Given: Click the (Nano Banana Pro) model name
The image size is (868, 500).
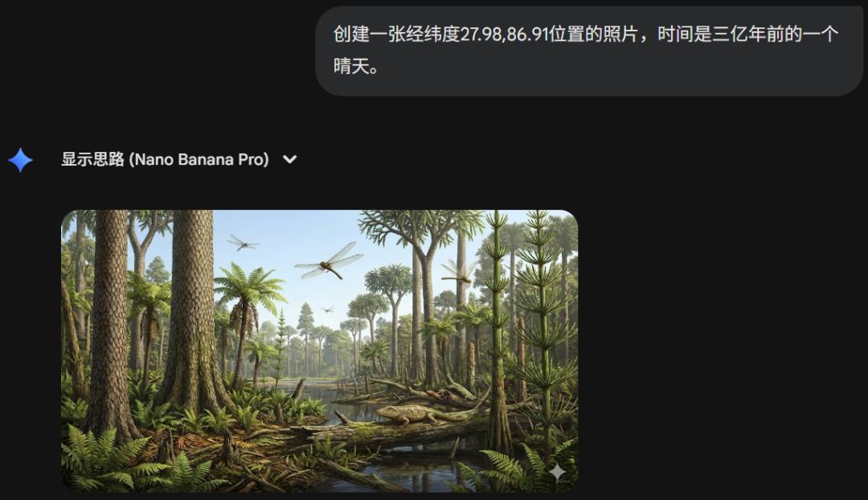Looking at the screenshot, I should point(199,159).
